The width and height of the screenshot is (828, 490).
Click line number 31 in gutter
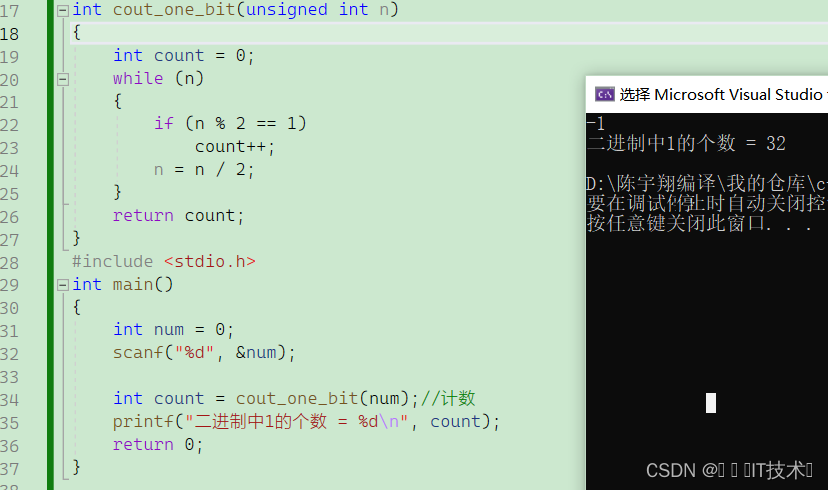pyautogui.click(x=10, y=331)
